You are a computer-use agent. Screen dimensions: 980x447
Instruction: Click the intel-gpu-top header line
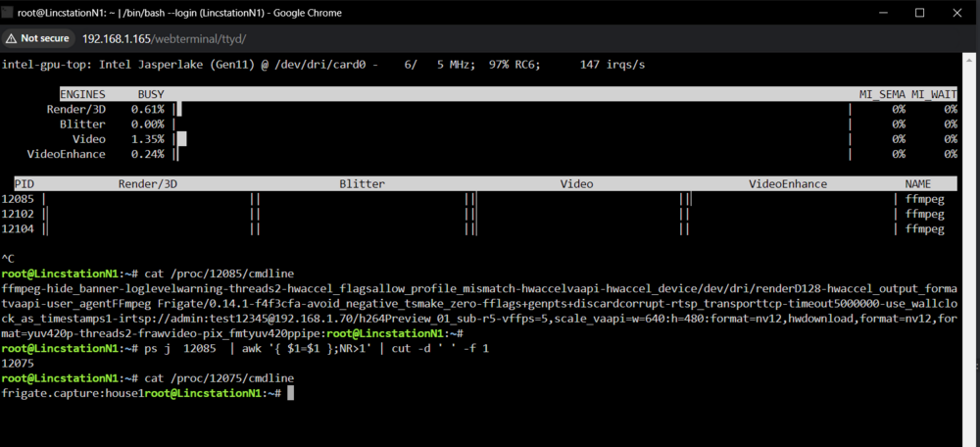(323, 65)
